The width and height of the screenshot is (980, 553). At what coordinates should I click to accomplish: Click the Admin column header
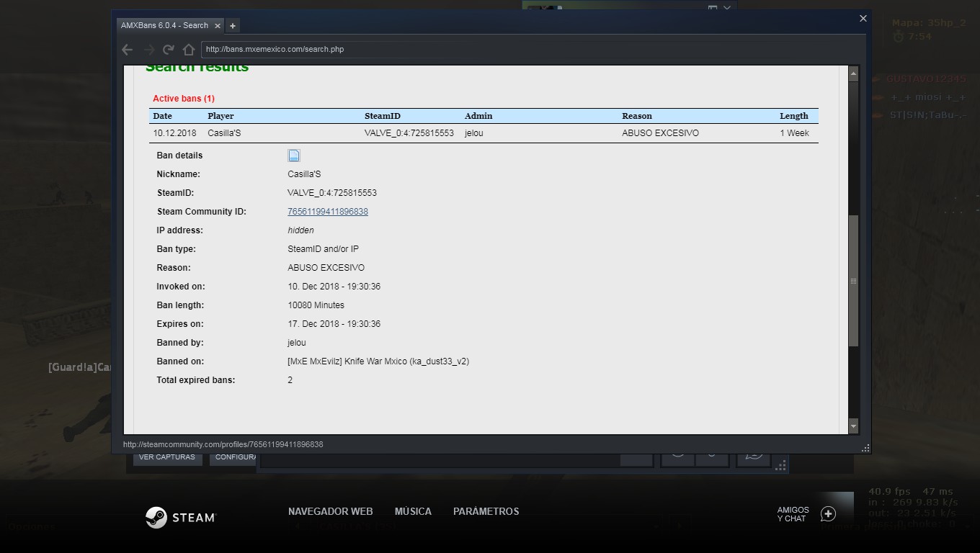478,116
